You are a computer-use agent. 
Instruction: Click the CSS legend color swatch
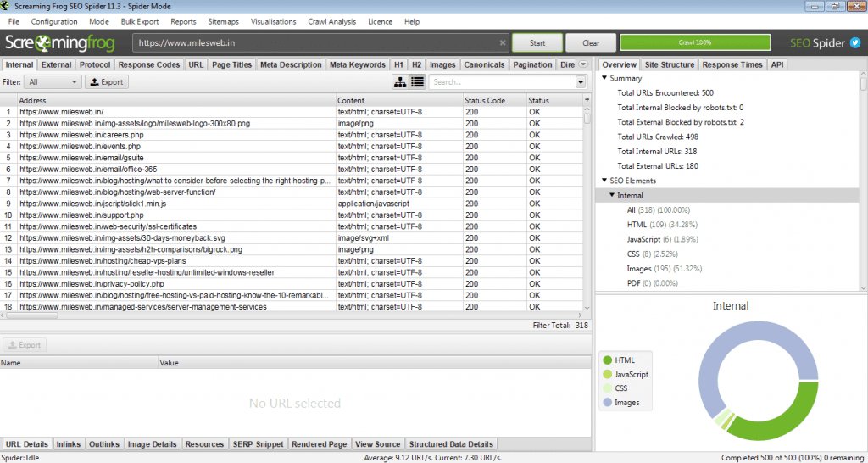tap(607, 388)
